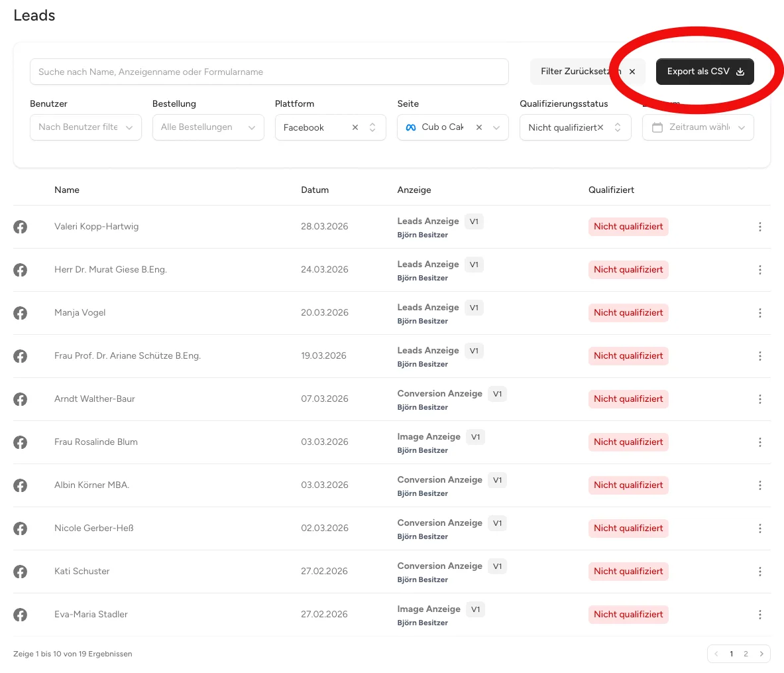This screenshot has width=784, height=673.
Task: Clear the Cub o Cak page filter
Action: click(x=478, y=127)
